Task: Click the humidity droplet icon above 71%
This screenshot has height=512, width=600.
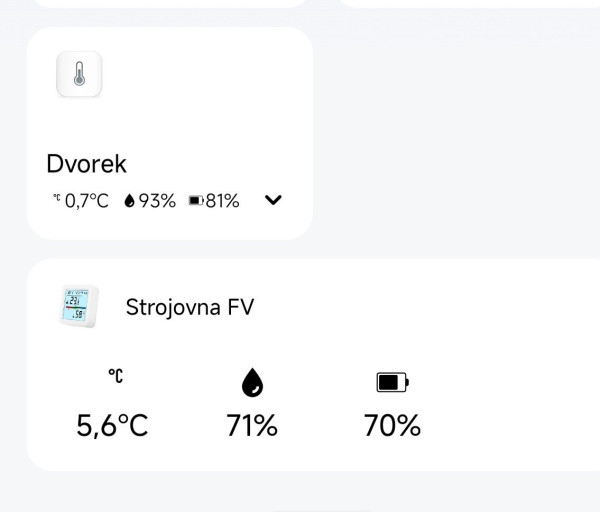Action: [253, 382]
